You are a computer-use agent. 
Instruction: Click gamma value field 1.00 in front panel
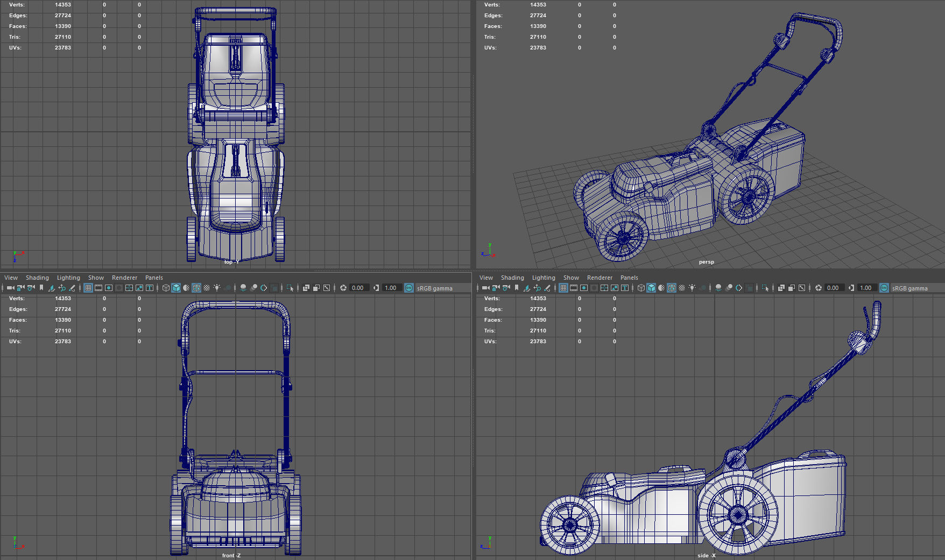(392, 288)
